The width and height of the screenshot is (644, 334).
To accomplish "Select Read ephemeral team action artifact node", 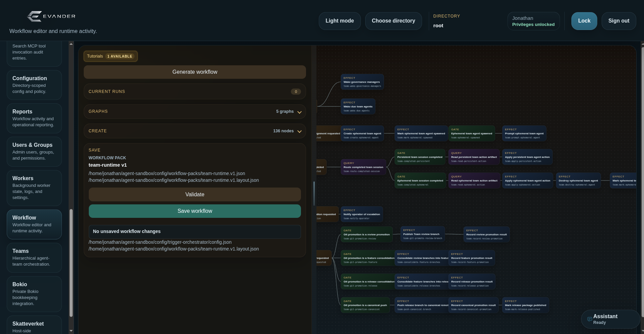I will 474,181.
